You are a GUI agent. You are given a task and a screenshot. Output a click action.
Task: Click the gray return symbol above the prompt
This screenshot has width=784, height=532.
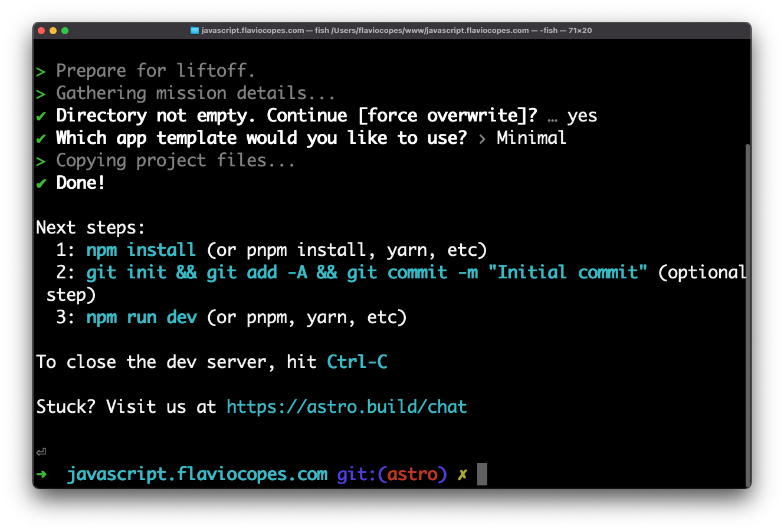41,452
